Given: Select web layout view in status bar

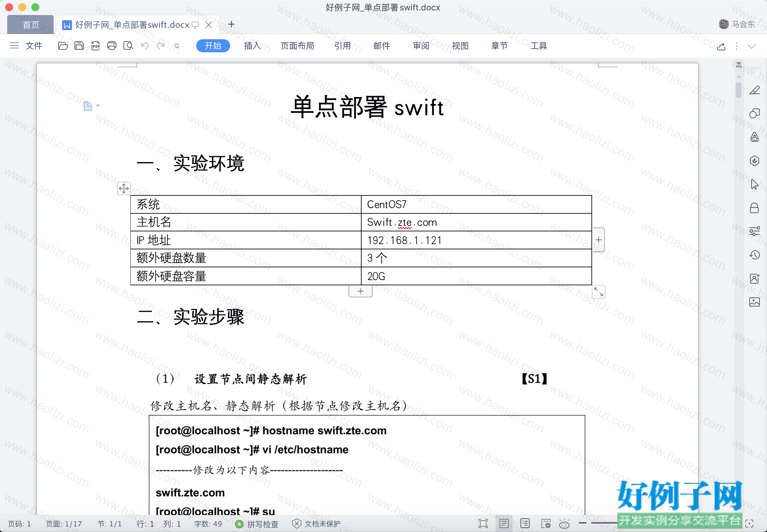Looking at the screenshot, I should tap(546, 524).
